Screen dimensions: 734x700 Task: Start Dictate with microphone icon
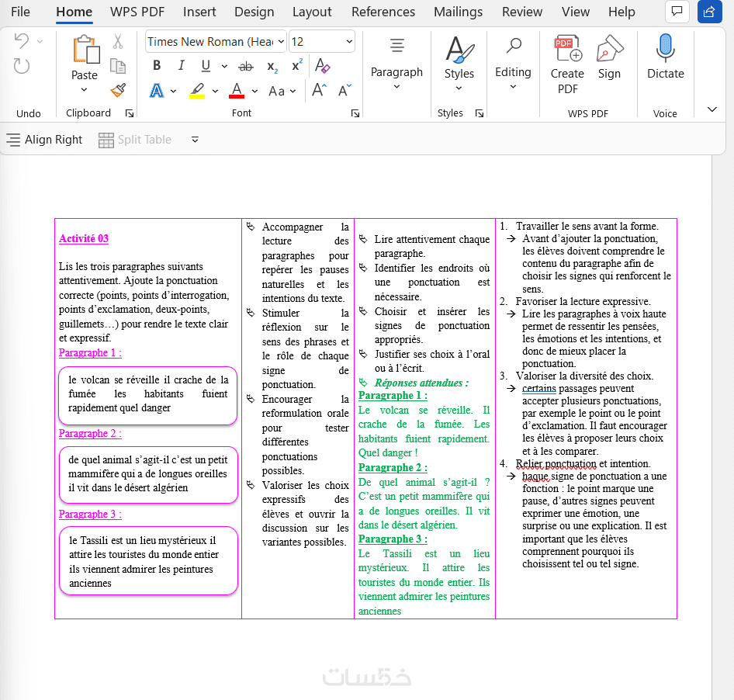pyautogui.click(x=665, y=48)
